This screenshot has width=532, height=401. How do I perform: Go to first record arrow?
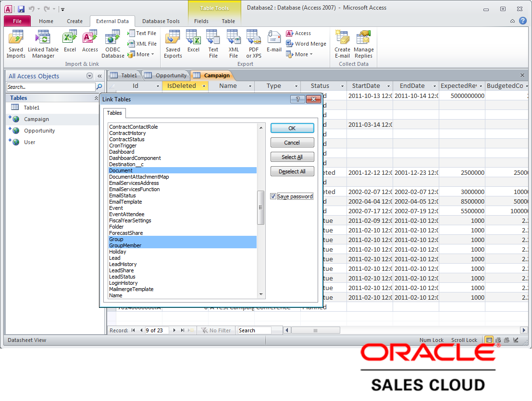click(133, 330)
